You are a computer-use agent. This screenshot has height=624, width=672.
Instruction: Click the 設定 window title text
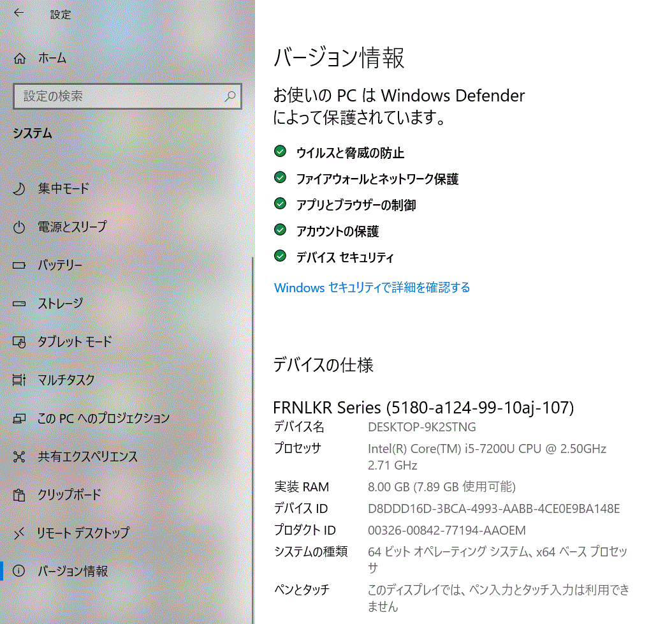[x=61, y=15]
